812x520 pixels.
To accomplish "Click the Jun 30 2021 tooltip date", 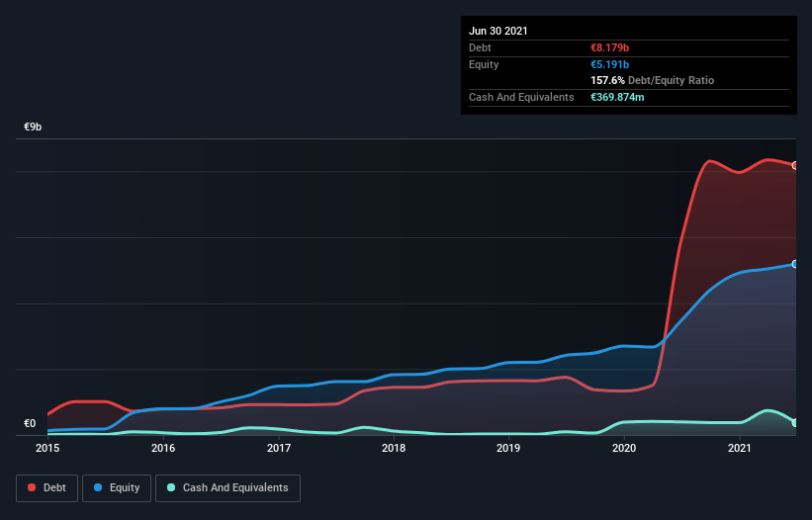I will [x=498, y=31].
